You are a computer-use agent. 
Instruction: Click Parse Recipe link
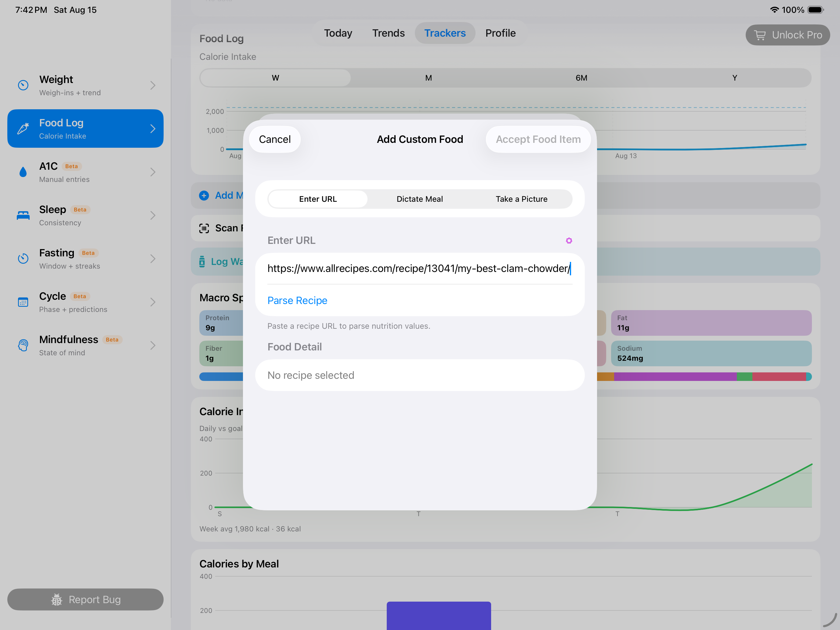[x=297, y=301]
